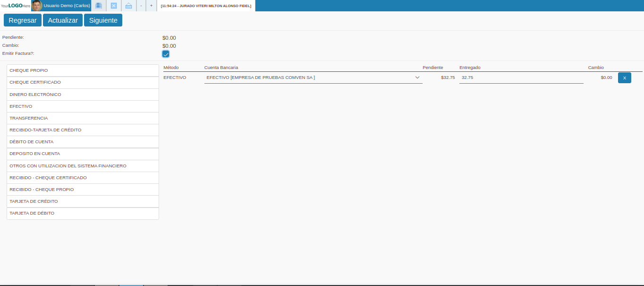The image size is (644, 286).
Task: Click the Cambio column header in the table
Action: click(596, 68)
